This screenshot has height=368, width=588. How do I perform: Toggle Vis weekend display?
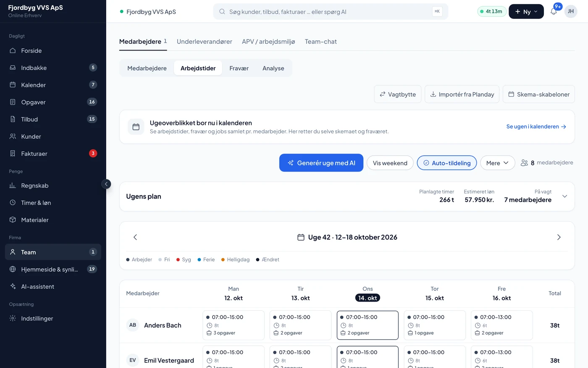(x=390, y=163)
